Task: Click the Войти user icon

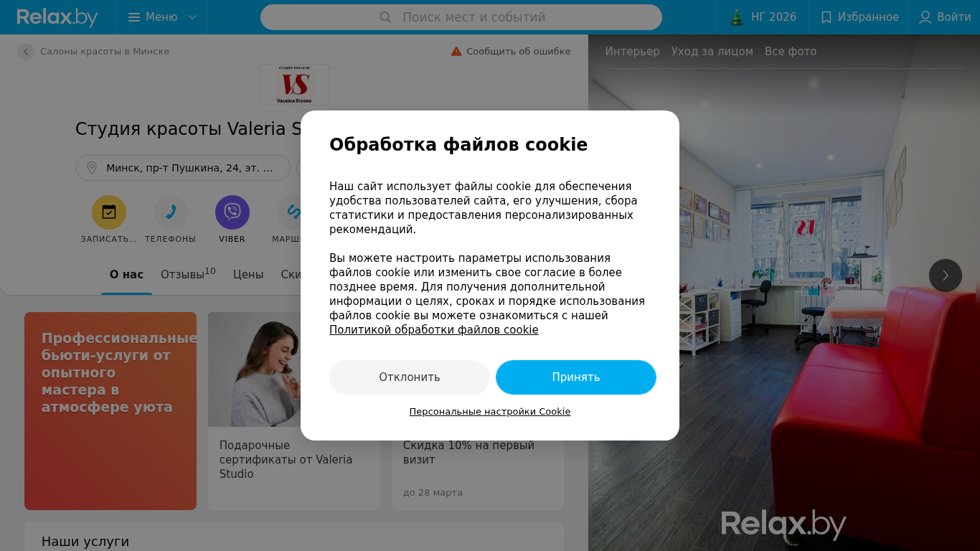Action: point(925,17)
